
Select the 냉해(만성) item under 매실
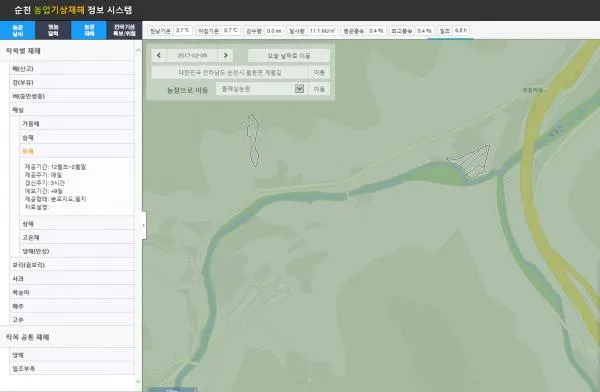(x=77, y=251)
